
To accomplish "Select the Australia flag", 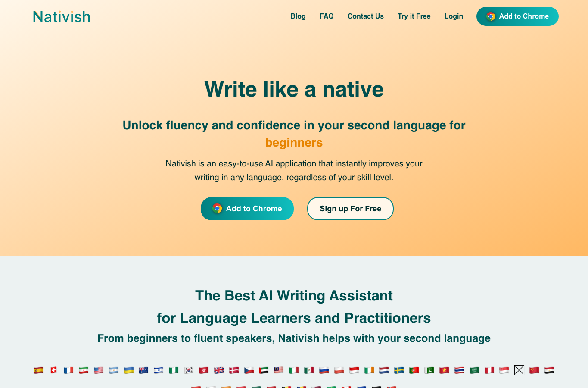I will click(143, 370).
